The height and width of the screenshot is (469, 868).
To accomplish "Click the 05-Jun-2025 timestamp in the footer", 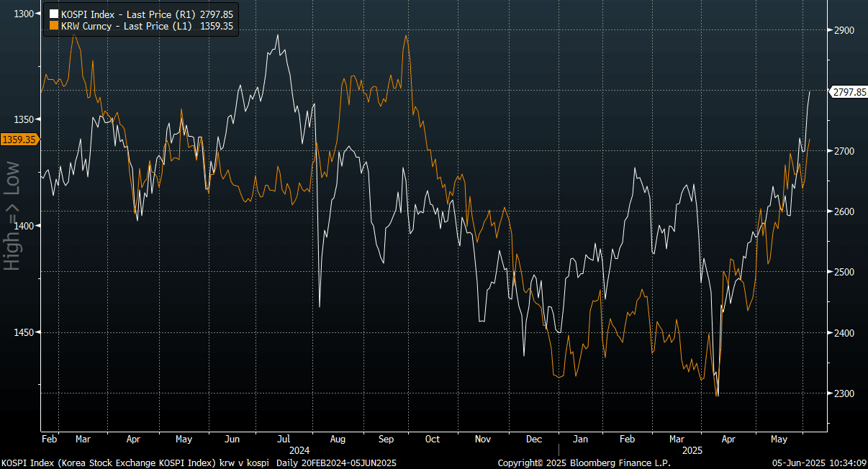I will 818,463.
